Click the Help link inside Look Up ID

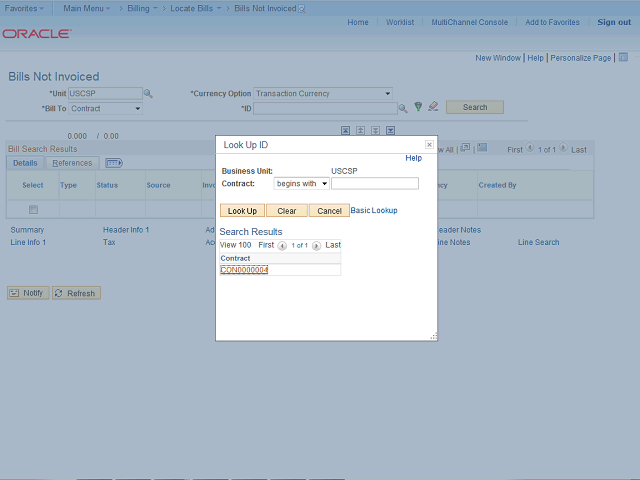click(413, 158)
